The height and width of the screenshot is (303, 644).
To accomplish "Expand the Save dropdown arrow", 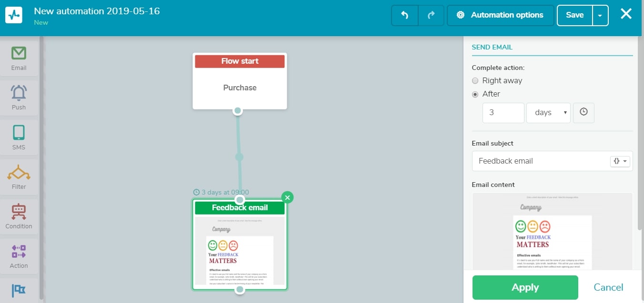I will [x=600, y=15].
